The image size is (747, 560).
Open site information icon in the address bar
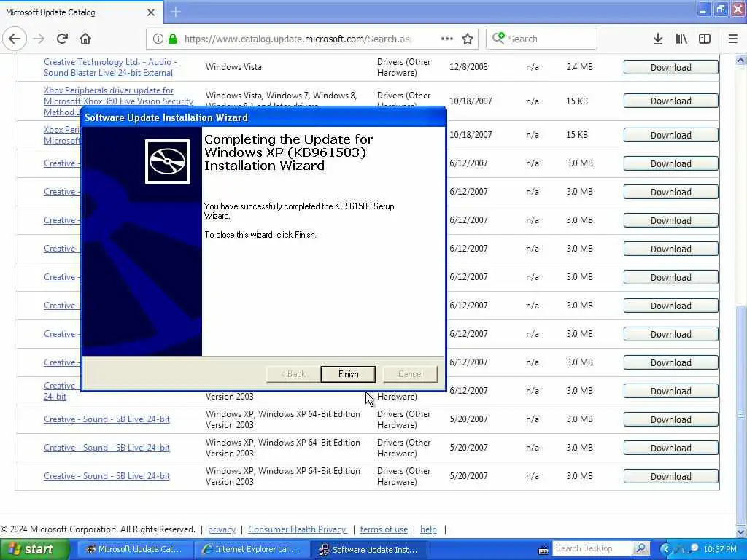[x=158, y=39]
